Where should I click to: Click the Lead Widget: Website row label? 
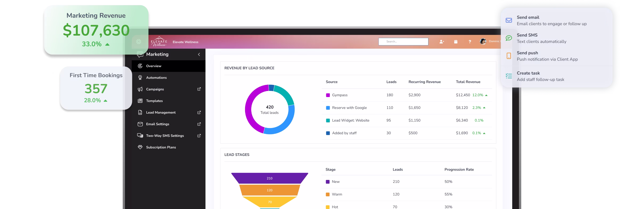(x=350, y=120)
